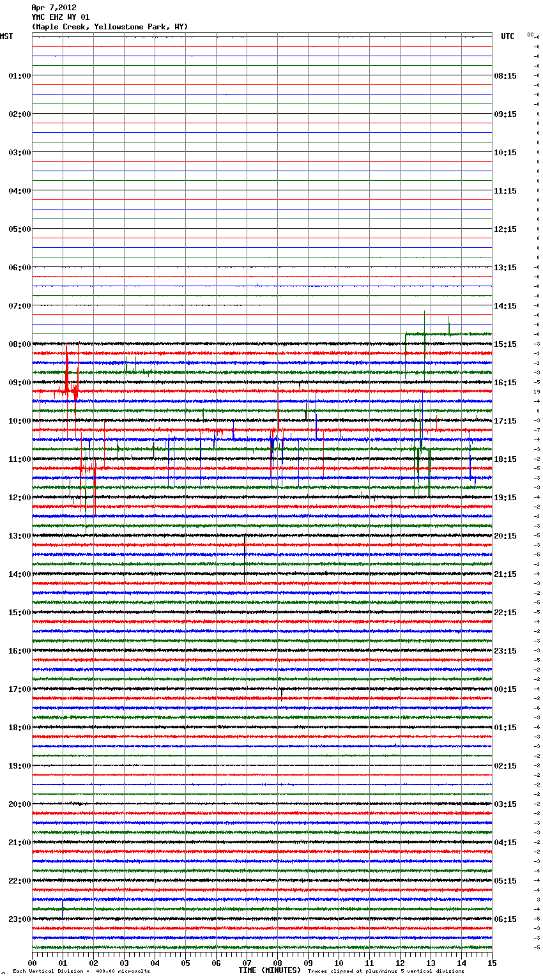Click the DC offset value '19'
The image size is (543, 980).
pyautogui.click(x=537, y=392)
